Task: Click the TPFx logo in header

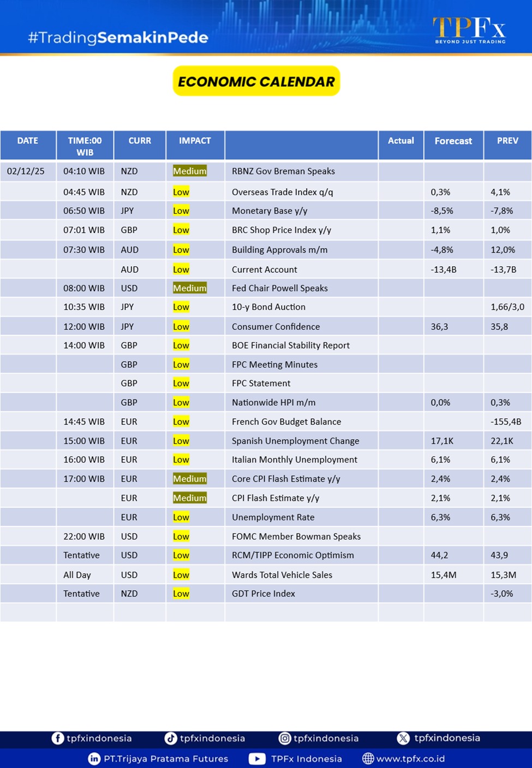Action: [x=469, y=30]
